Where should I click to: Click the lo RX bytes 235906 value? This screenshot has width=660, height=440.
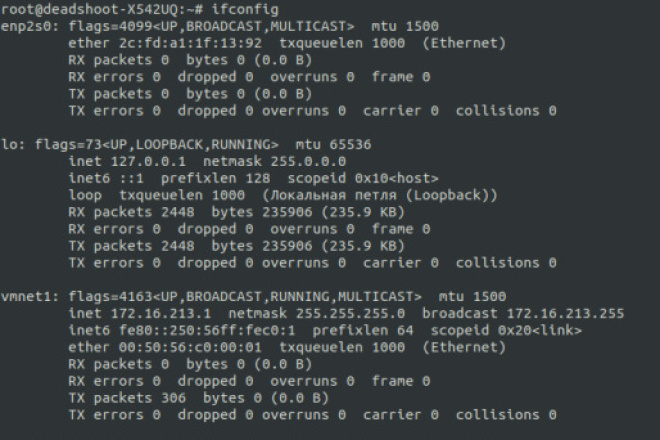(x=287, y=212)
